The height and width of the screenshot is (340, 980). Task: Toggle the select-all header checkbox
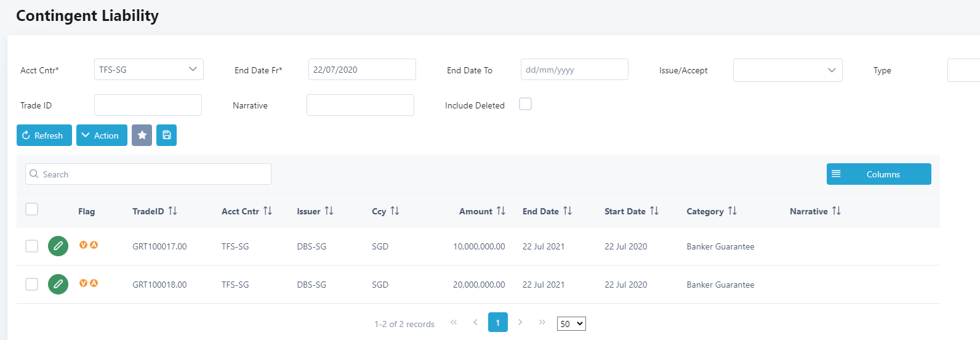click(x=32, y=209)
